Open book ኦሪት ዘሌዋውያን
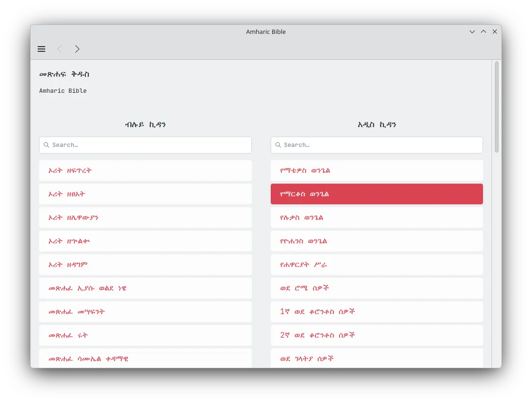532x404 pixels. (145, 218)
